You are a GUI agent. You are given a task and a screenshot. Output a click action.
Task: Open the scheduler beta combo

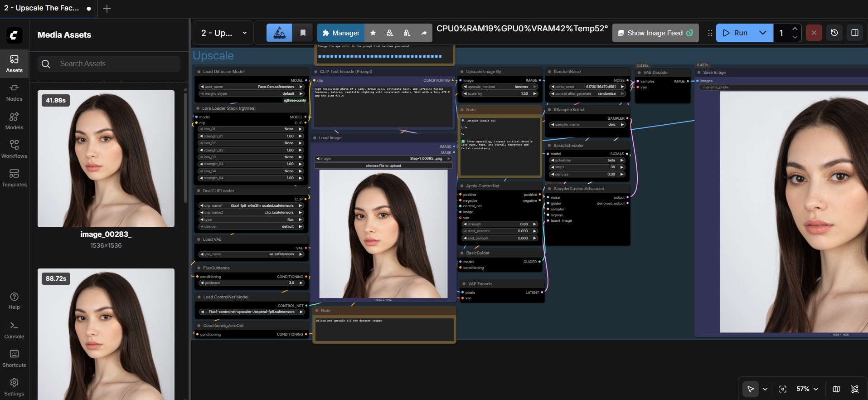tap(587, 160)
